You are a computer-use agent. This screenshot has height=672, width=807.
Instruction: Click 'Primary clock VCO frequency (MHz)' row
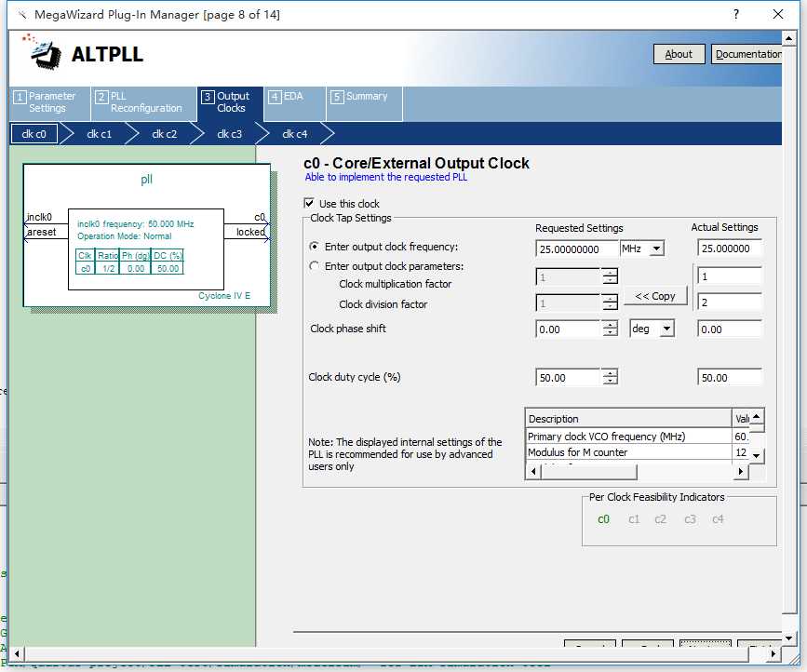(638, 437)
